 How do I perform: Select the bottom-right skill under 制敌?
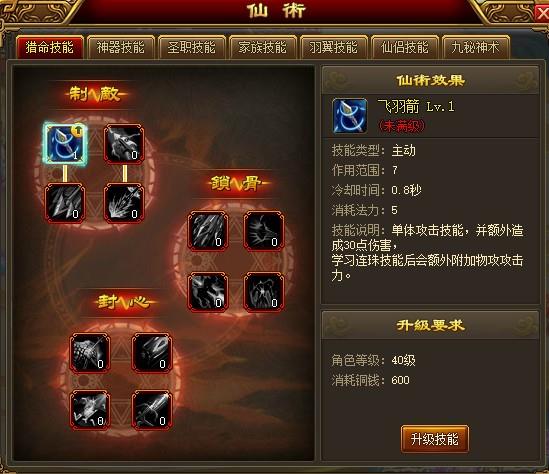[x=124, y=203]
